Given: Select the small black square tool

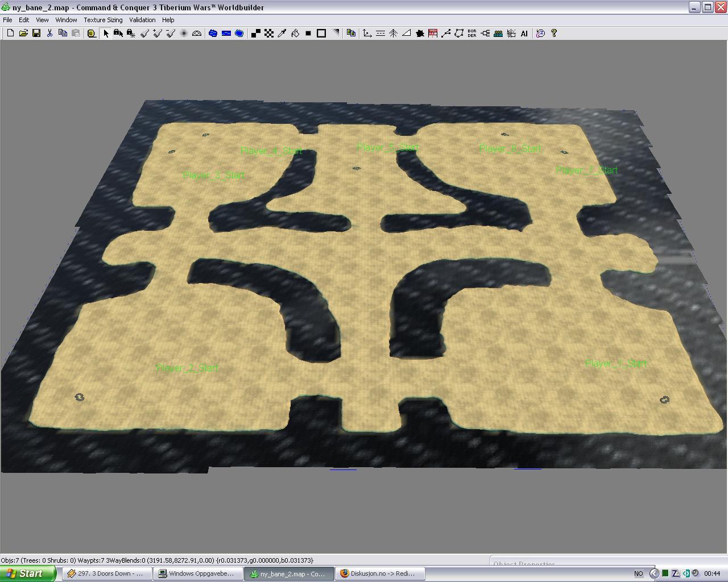Looking at the screenshot, I should point(308,34).
